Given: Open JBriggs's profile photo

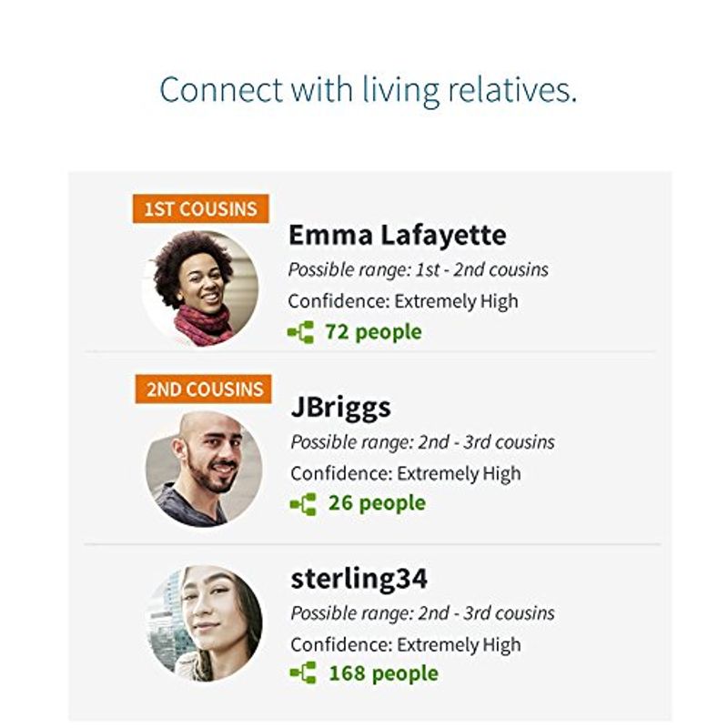Looking at the screenshot, I should (x=204, y=469).
